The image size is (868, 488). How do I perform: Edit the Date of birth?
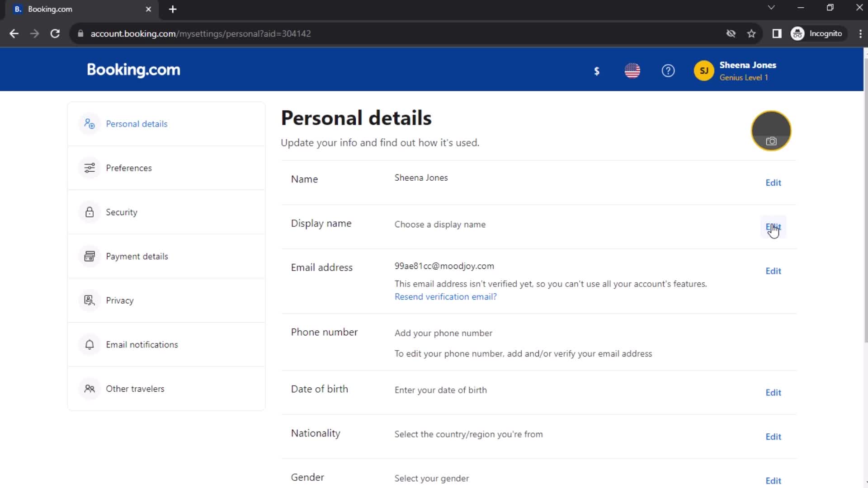773,393
